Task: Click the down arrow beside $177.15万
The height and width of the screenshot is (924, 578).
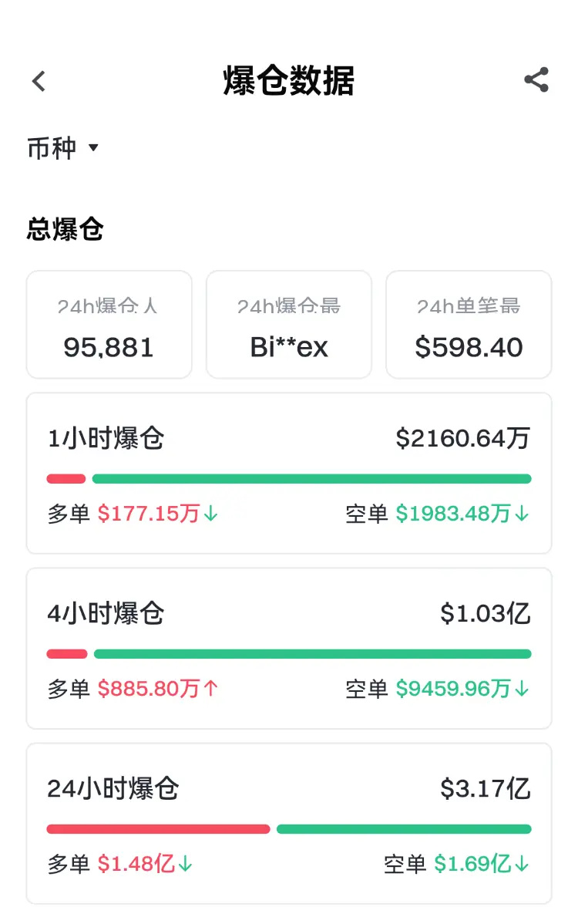Action: point(211,514)
